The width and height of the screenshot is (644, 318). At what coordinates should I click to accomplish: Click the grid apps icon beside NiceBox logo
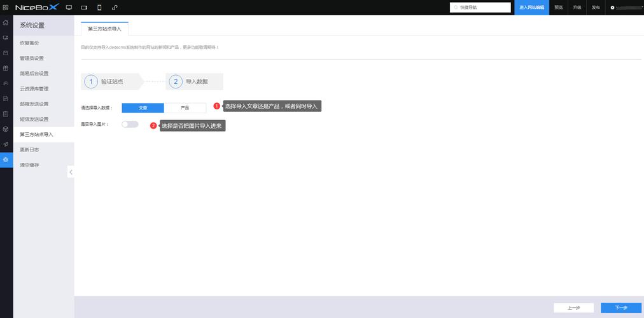point(6,7)
